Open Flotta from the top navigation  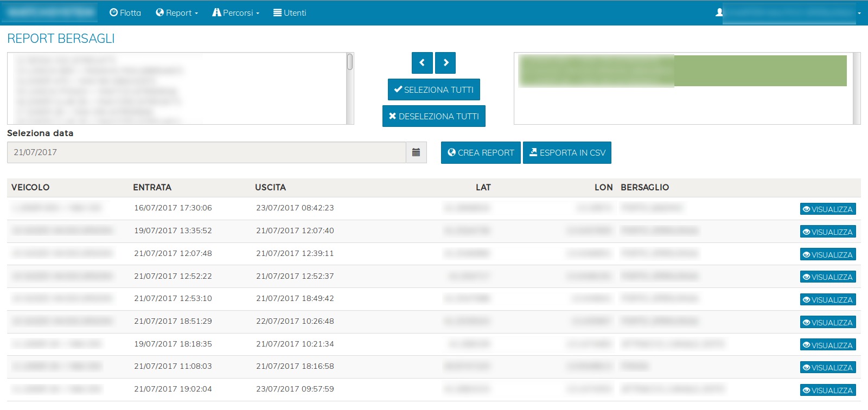point(125,12)
